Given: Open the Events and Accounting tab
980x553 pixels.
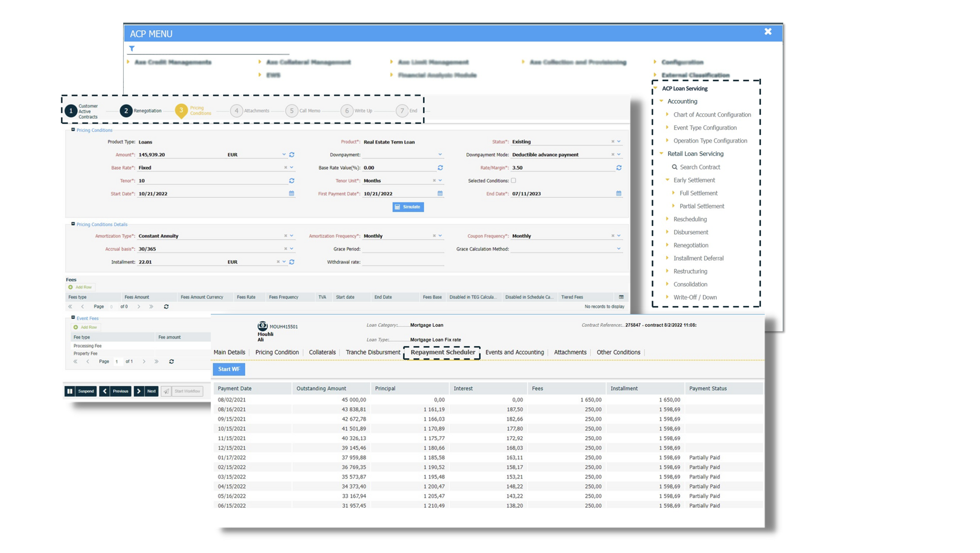Looking at the screenshot, I should pyautogui.click(x=515, y=352).
